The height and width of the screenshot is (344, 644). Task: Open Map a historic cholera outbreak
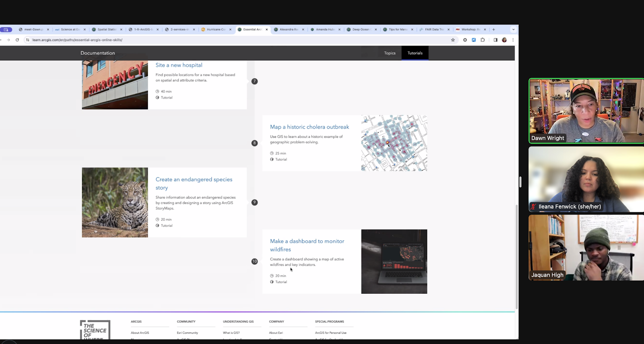coord(310,127)
